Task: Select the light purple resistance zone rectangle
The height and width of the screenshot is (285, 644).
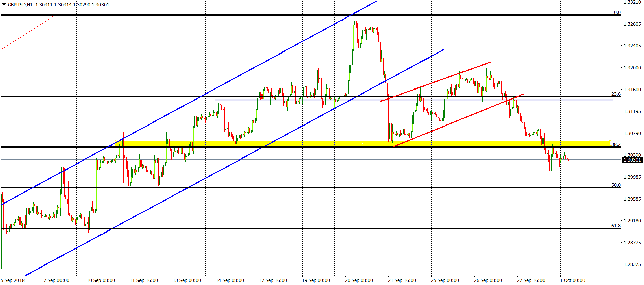Action: [x=413, y=100]
